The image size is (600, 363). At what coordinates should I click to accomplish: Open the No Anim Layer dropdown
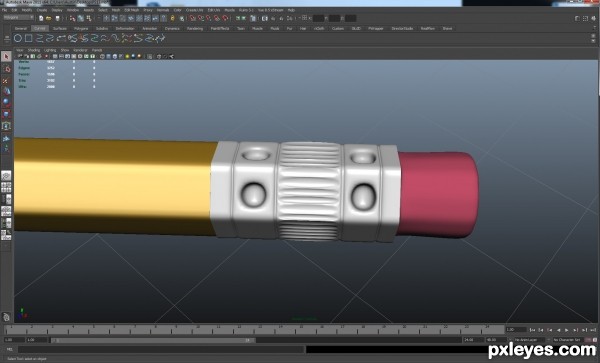[x=529, y=340]
